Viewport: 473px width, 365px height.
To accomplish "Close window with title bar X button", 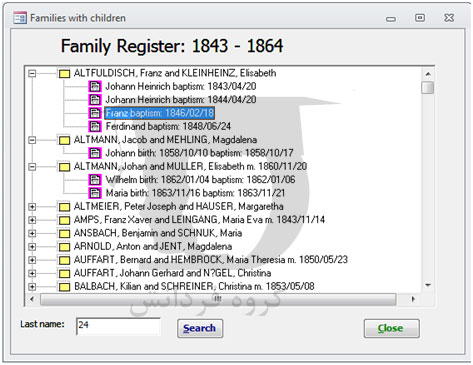I will coord(449,18).
